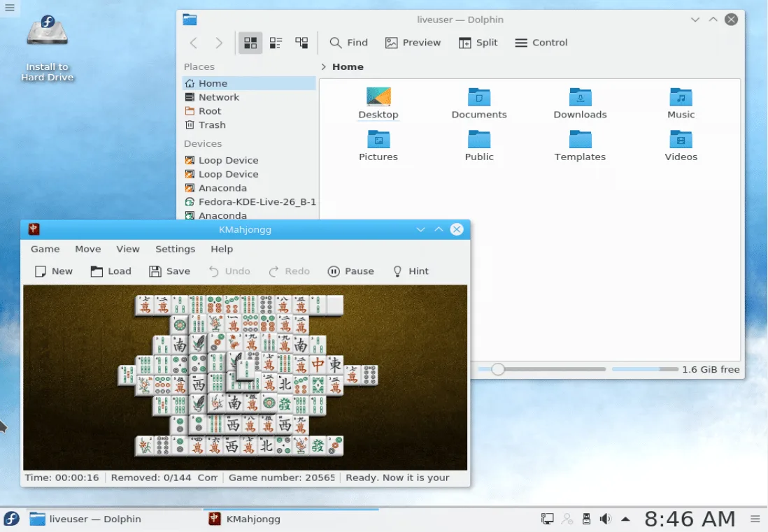768x532 pixels.
Task: Pause the KMahjongg game
Action: (x=350, y=271)
